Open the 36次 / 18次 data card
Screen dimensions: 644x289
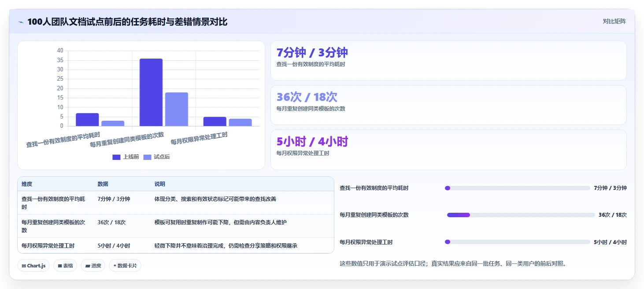point(448,105)
